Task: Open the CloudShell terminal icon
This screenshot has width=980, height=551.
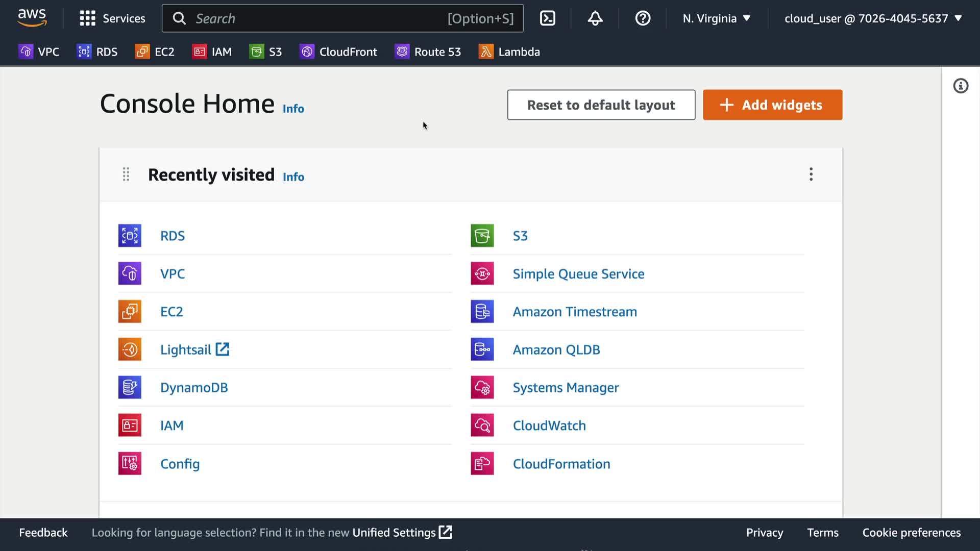Action: coord(547,18)
